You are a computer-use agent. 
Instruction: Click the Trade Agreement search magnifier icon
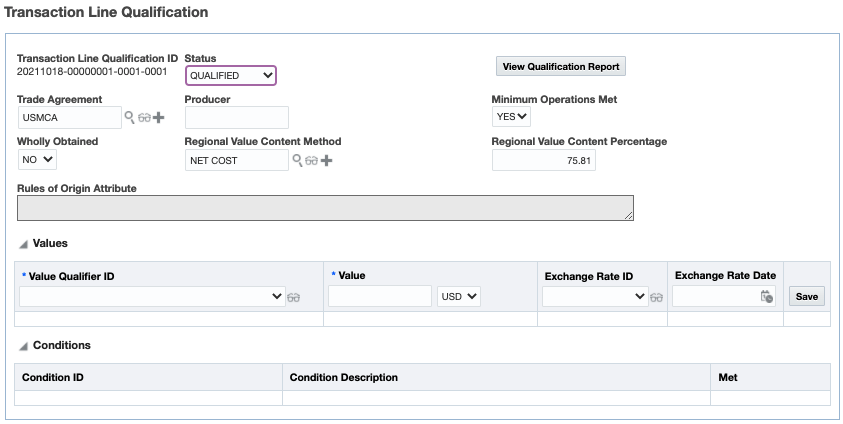[129, 118]
